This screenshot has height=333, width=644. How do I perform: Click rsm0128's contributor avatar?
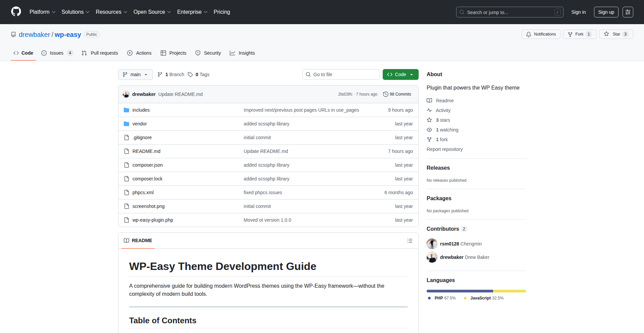pos(432,244)
